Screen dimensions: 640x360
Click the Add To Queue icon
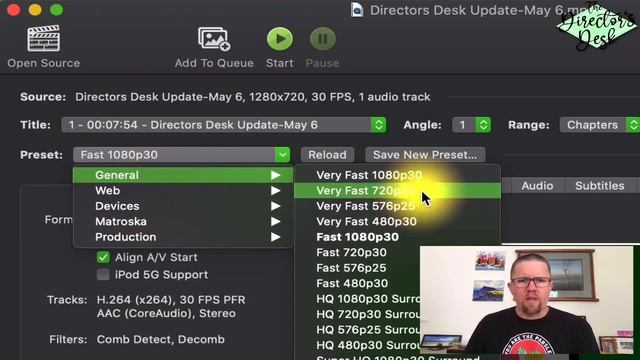coord(214,39)
